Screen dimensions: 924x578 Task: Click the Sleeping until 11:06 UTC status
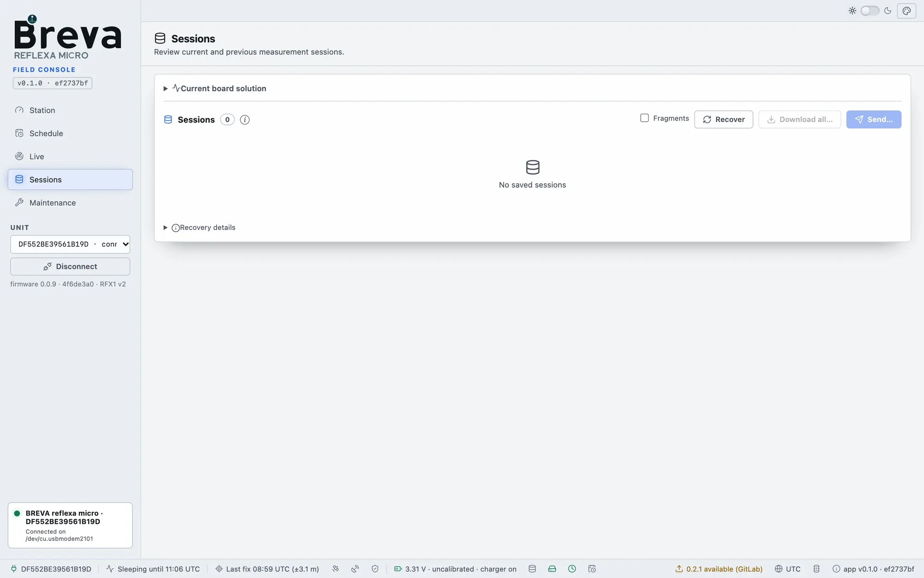click(x=153, y=569)
